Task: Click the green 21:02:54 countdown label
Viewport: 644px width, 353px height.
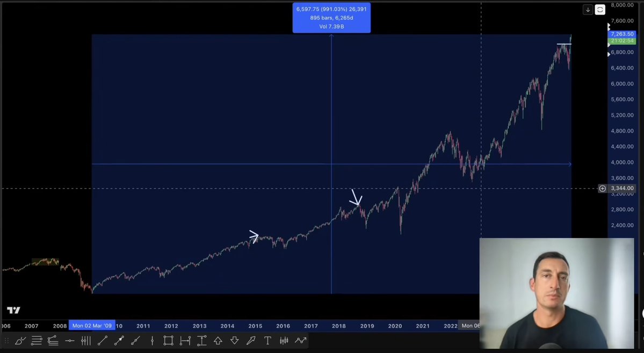Action: [x=622, y=41]
